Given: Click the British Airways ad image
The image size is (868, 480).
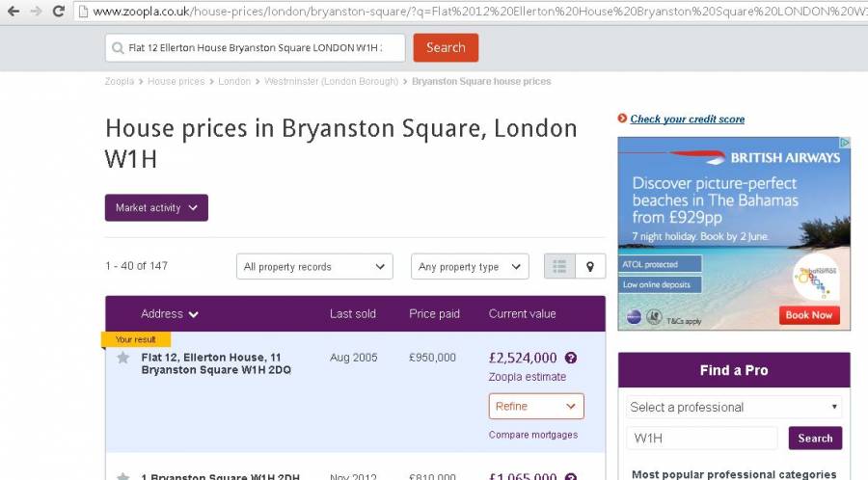Looking at the screenshot, I should click(x=734, y=233).
